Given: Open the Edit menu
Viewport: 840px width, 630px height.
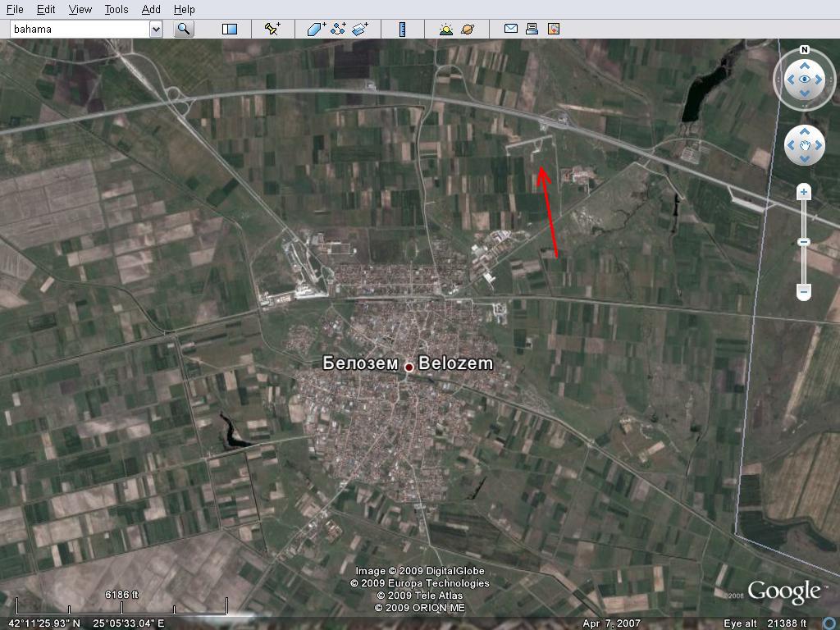Looking at the screenshot, I should [46, 9].
